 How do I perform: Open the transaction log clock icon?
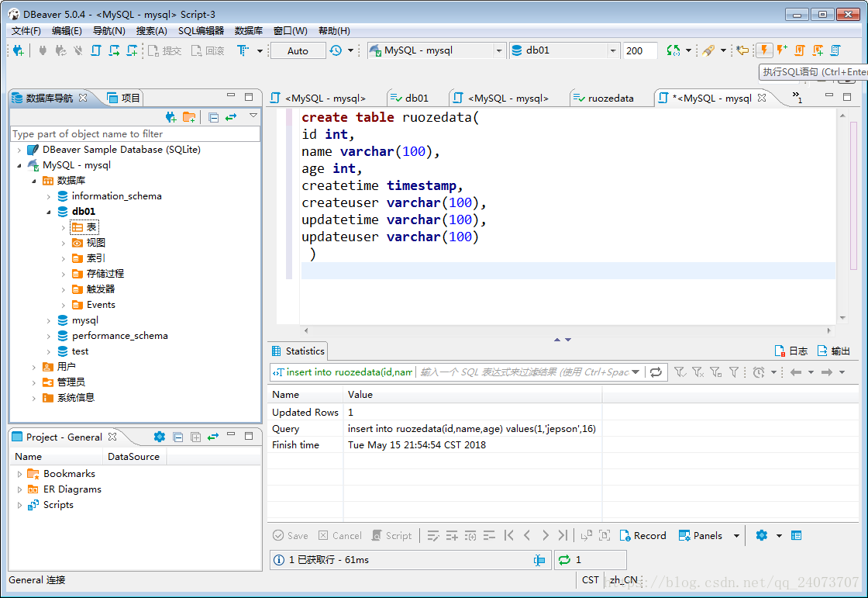336,50
